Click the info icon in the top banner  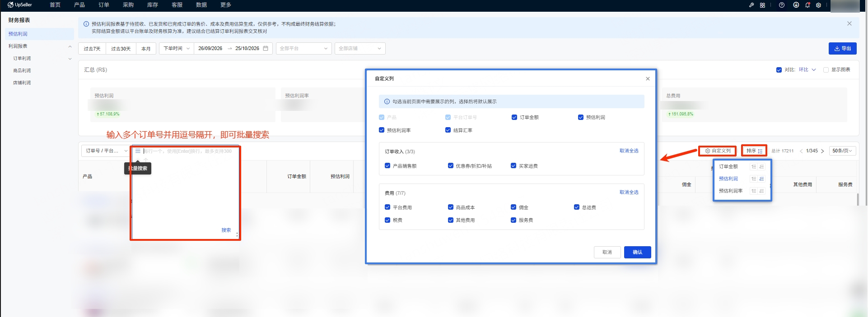86,24
